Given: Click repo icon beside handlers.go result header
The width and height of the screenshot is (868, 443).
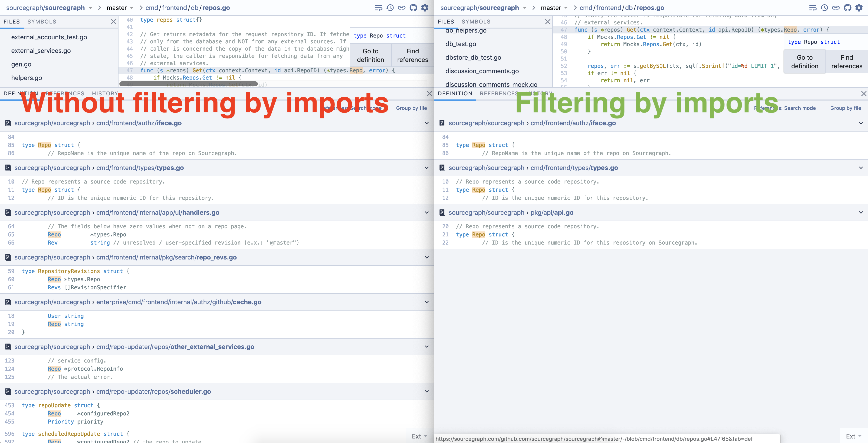Looking at the screenshot, I should point(8,212).
